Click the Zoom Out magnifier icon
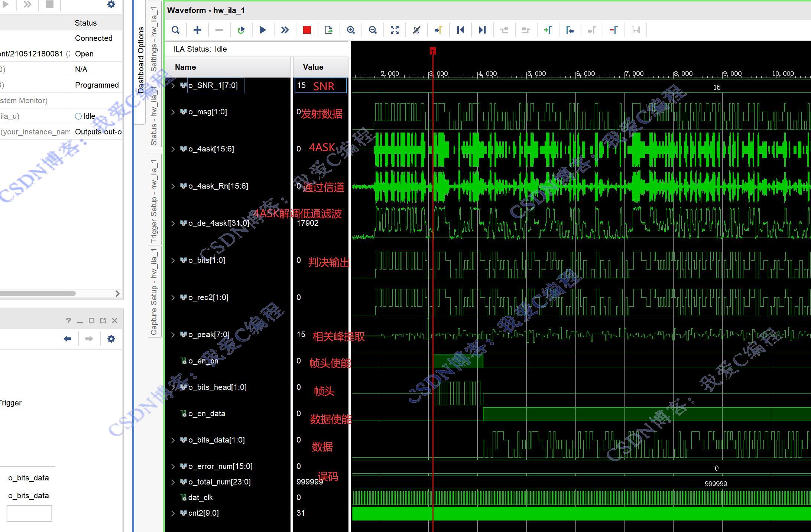The width and height of the screenshot is (811, 532). 373,30
